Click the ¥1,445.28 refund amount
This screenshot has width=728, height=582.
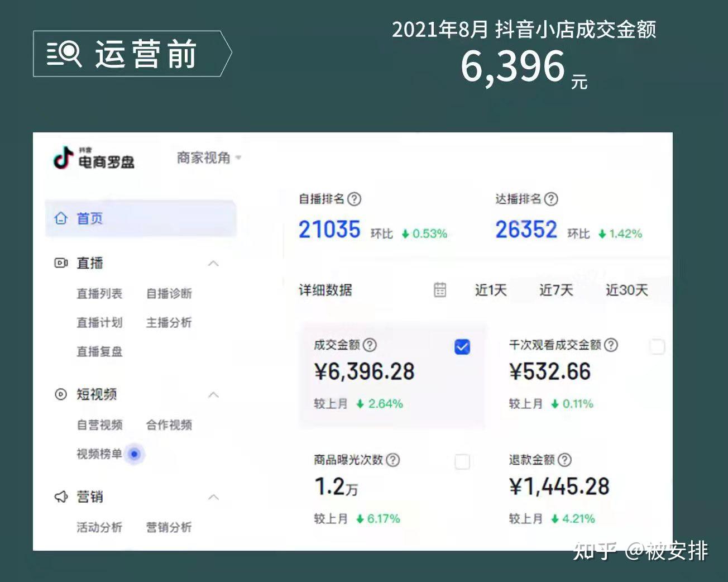[559, 487]
